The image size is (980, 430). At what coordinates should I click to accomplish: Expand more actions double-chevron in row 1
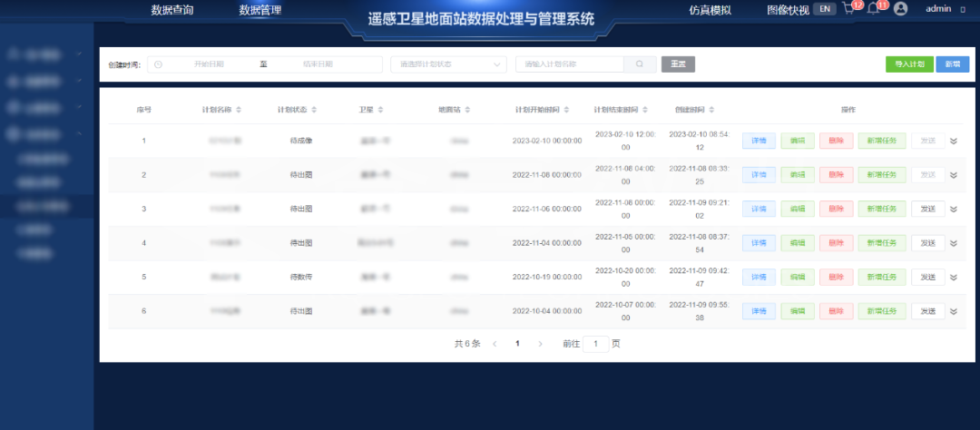point(953,141)
